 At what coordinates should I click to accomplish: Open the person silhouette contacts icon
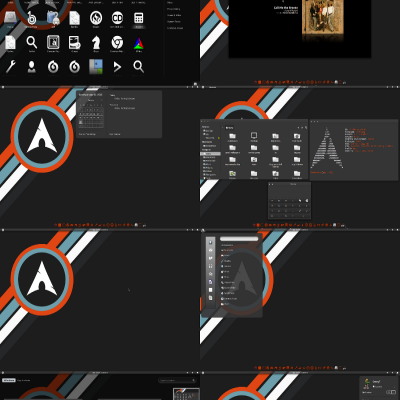coord(32,67)
